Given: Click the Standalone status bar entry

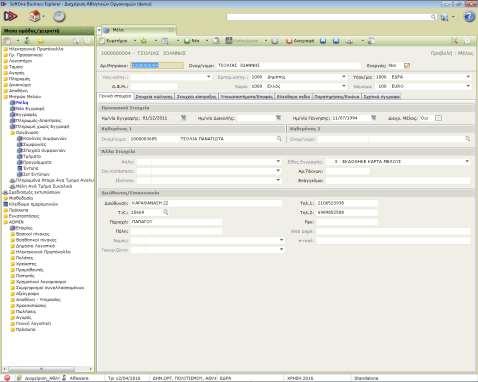Looking at the screenshot, I should pos(366,378).
